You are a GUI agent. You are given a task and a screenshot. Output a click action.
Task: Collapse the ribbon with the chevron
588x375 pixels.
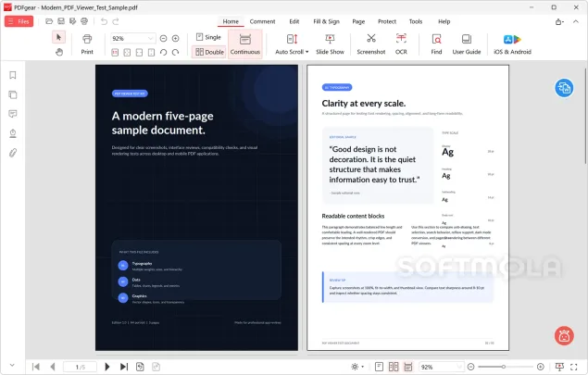coord(576,21)
